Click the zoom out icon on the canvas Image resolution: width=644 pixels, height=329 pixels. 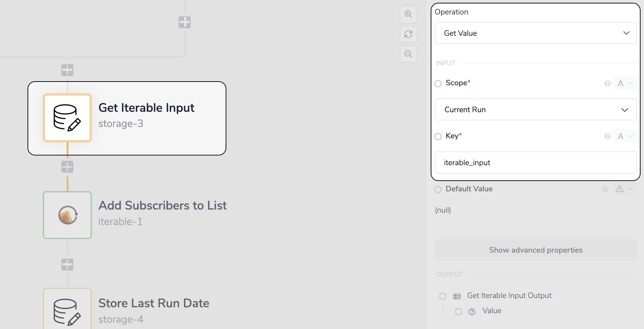[408, 54]
